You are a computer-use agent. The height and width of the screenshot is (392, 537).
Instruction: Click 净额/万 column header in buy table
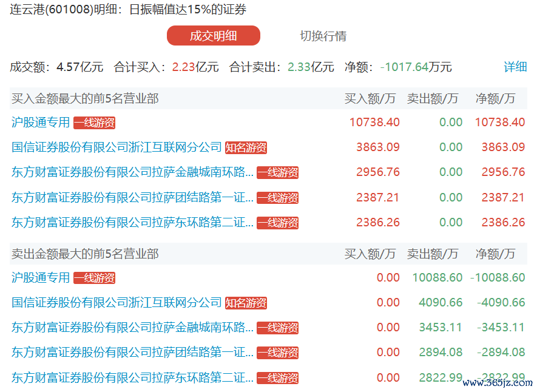click(x=495, y=98)
